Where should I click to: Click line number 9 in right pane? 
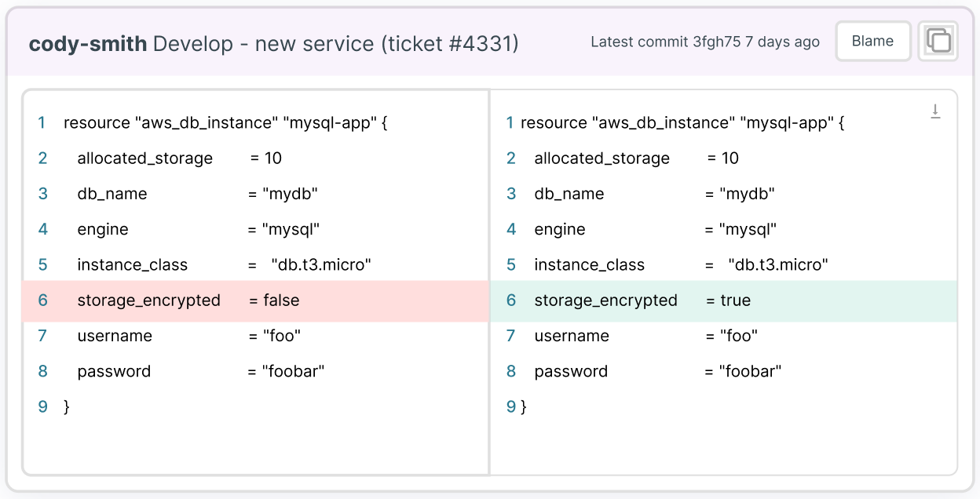[511, 406]
